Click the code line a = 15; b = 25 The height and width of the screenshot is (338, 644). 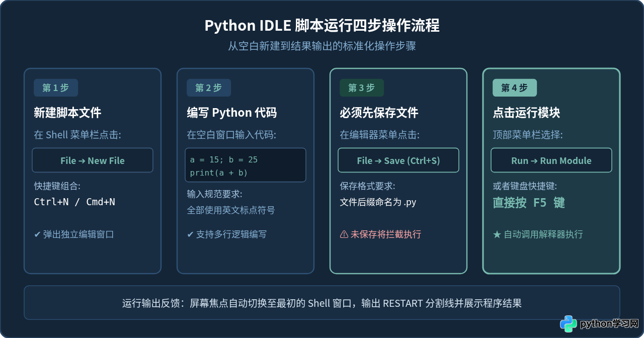224,159
